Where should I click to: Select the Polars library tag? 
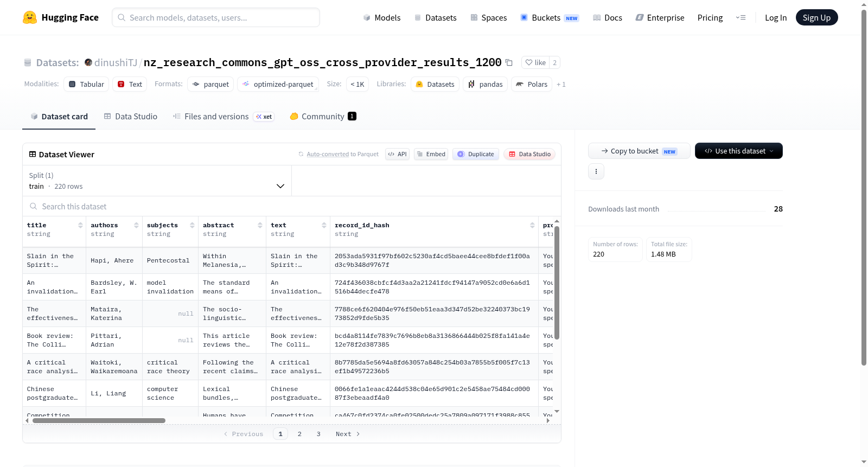coord(532,84)
